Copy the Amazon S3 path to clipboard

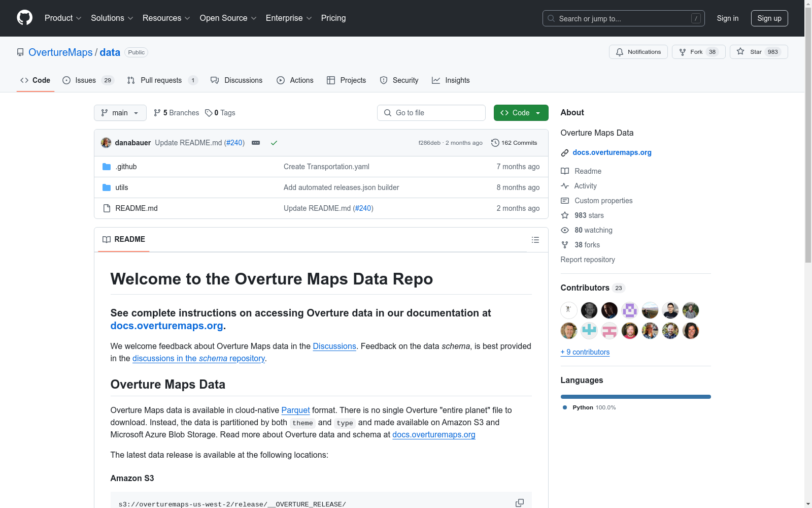(x=520, y=502)
